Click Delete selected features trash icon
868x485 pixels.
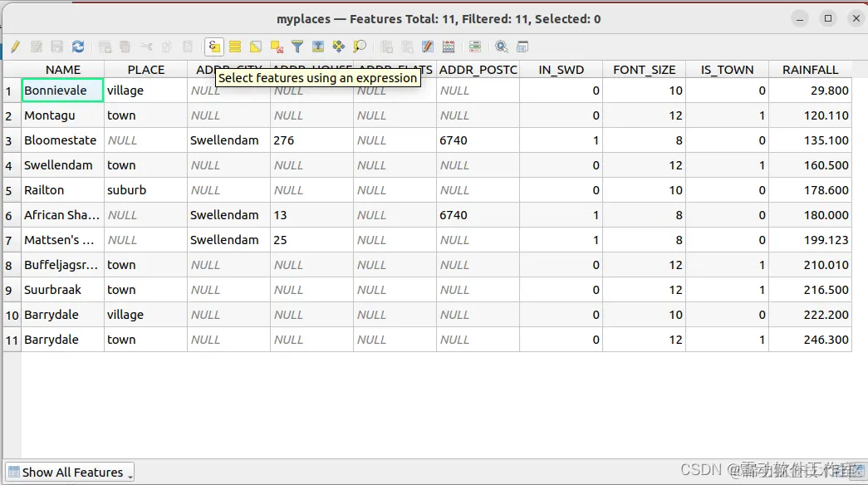click(125, 47)
